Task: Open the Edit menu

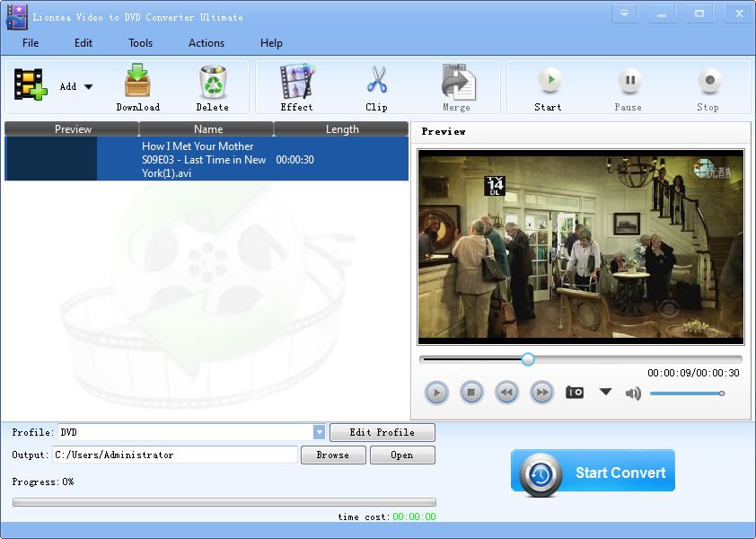Action: [x=83, y=43]
